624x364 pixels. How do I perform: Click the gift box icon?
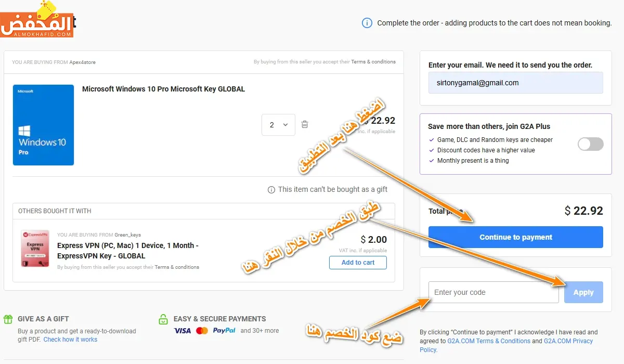pyautogui.click(x=8, y=319)
